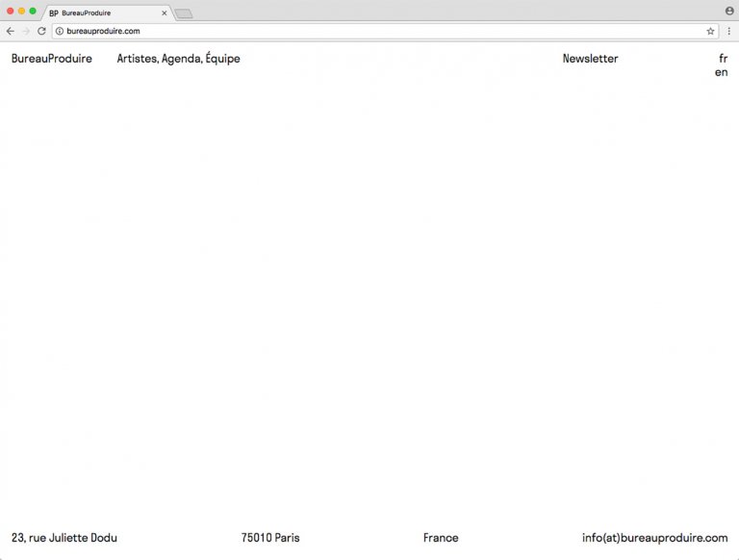Screen dimensions: 739x560
Task: Focus the bureauproduire.com address bar
Action: click(x=384, y=31)
